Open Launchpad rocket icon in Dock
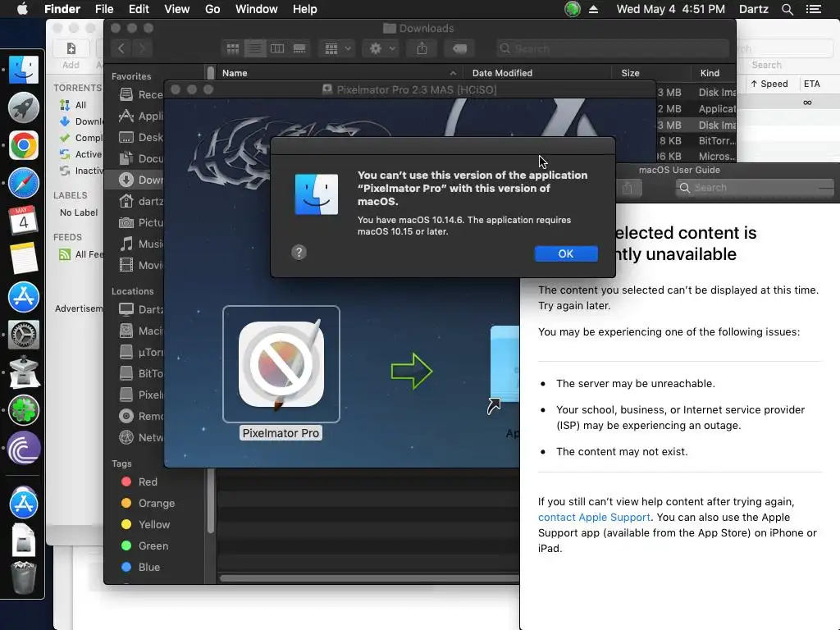The width and height of the screenshot is (840, 630). click(x=24, y=107)
